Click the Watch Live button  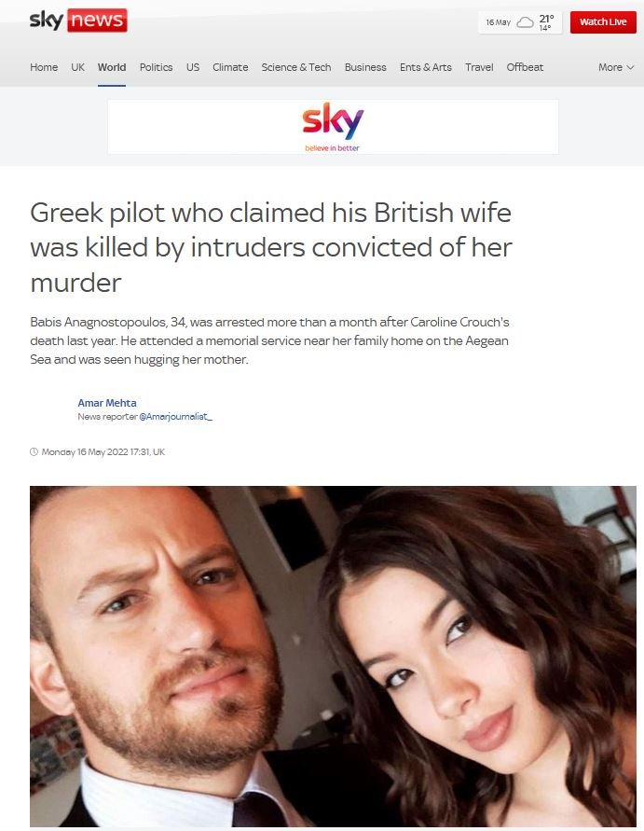[603, 22]
